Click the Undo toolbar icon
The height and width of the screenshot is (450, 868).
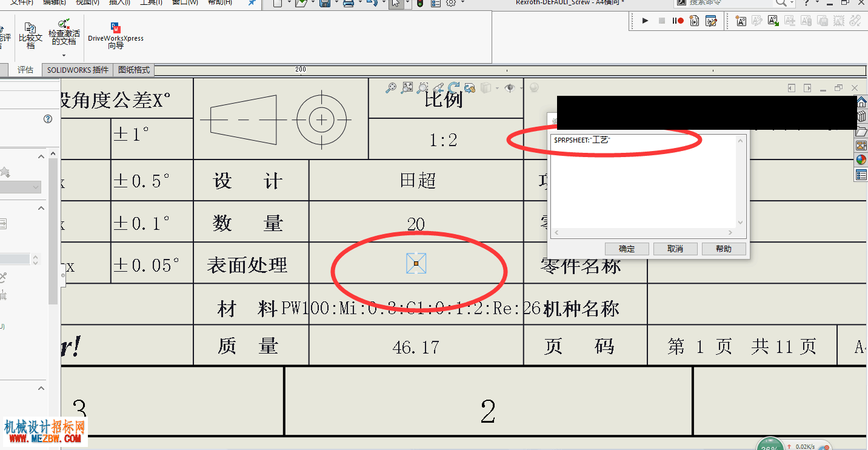tap(372, 3)
